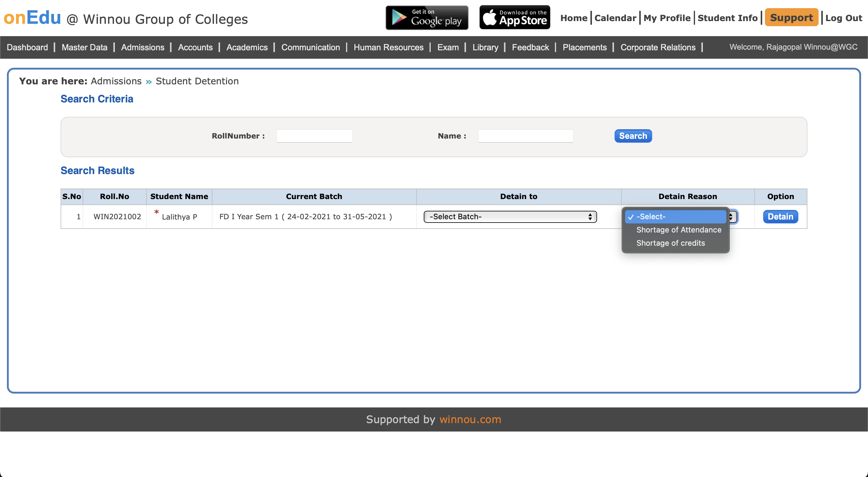This screenshot has width=868, height=477.
Task: Click the Log Out link
Action: (x=843, y=18)
